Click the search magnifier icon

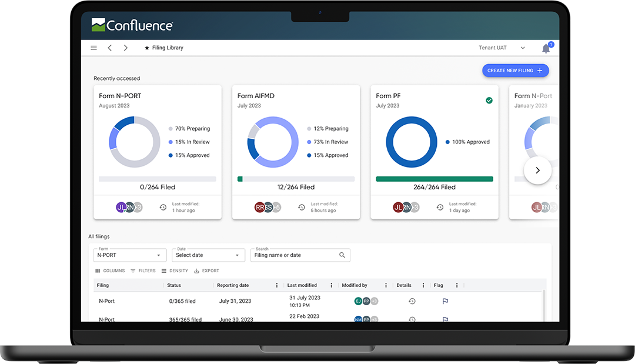[x=342, y=255]
